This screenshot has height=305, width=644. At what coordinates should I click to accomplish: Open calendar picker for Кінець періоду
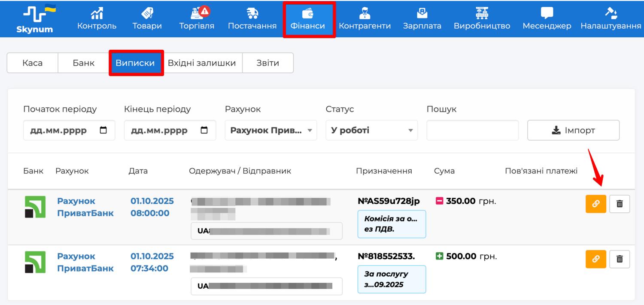coord(204,130)
